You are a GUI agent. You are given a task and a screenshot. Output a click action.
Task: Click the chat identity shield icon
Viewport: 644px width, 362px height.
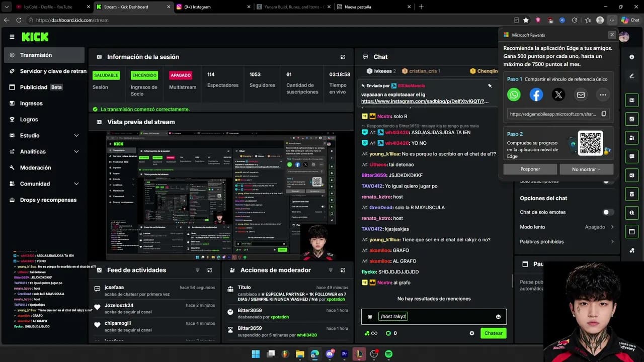coord(370,317)
